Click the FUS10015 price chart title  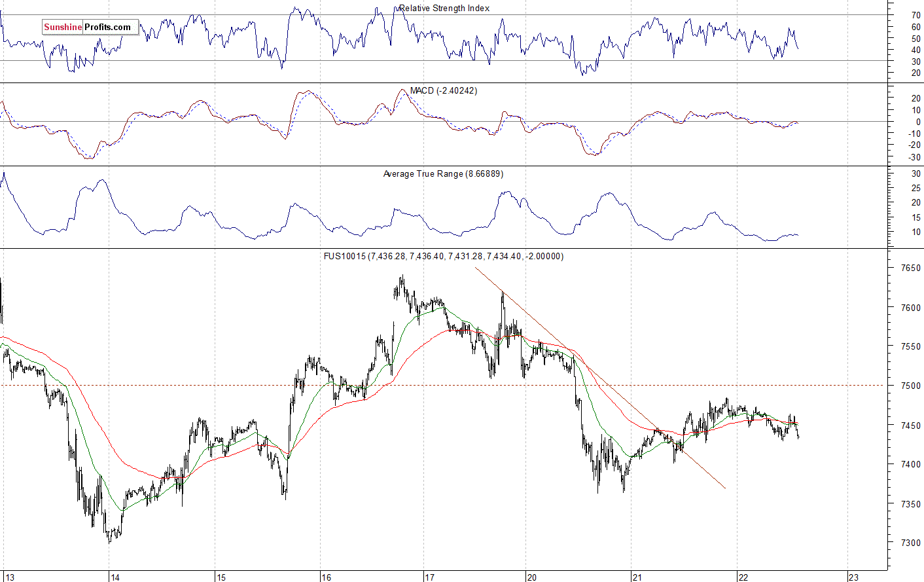pos(443,256)
